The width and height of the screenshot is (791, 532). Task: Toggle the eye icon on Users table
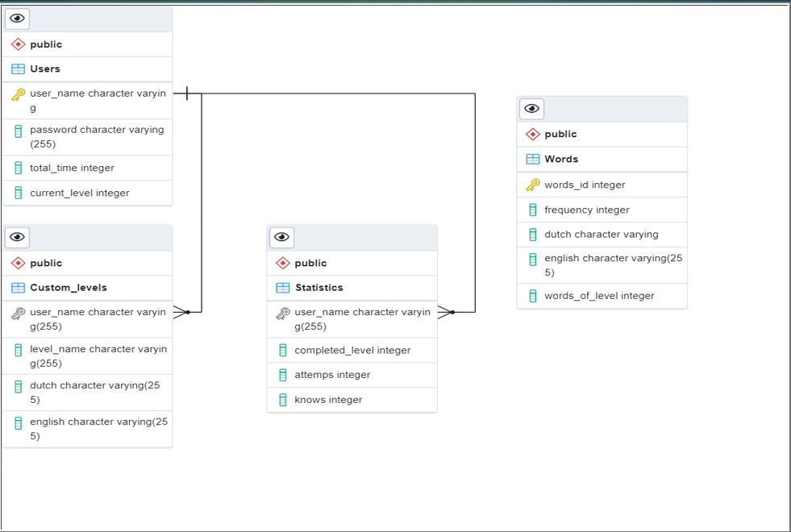pos(17,19)
